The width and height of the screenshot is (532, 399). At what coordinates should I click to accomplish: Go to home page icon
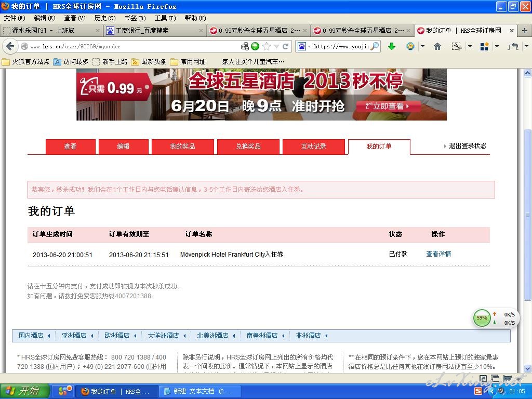click(437, 46)
